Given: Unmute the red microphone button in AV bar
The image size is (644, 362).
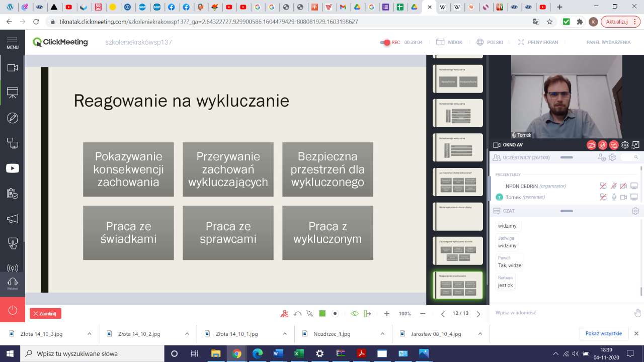Looking at the screenshot, I should [602, 145].
